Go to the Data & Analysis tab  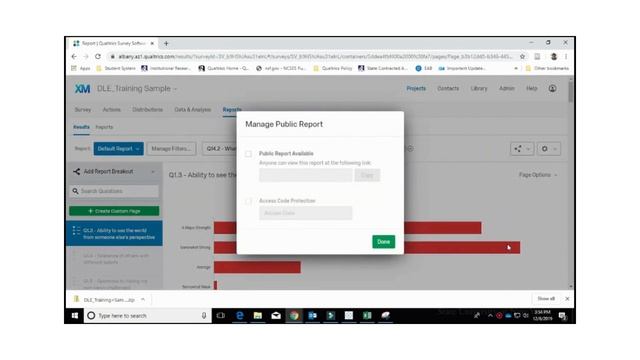click(x=193, y=110)
